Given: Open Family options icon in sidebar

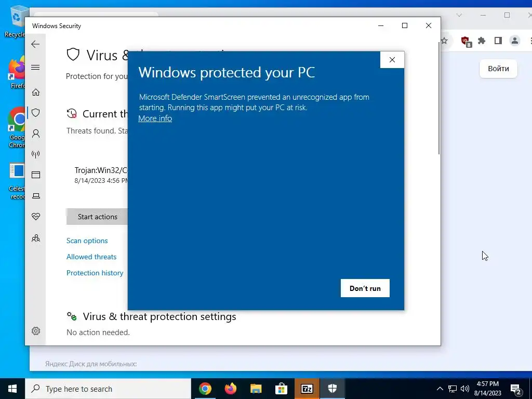Looking at the screenshot, I should 36,238.
